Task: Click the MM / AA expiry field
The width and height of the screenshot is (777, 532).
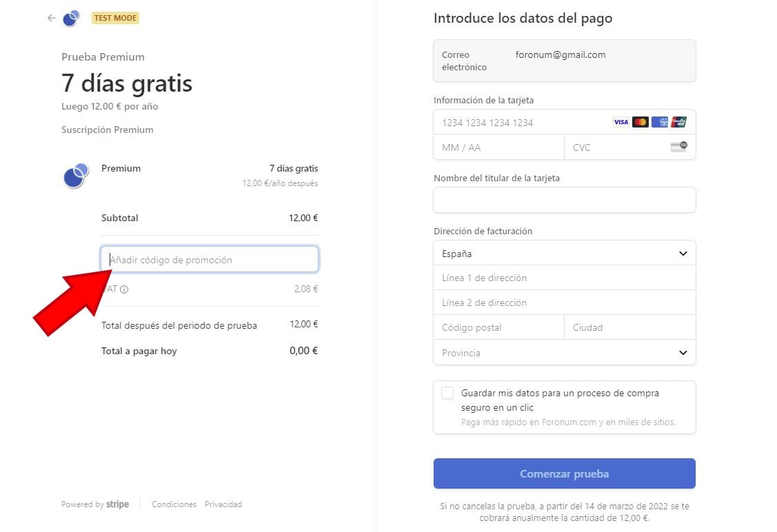Action: (499, 147)
